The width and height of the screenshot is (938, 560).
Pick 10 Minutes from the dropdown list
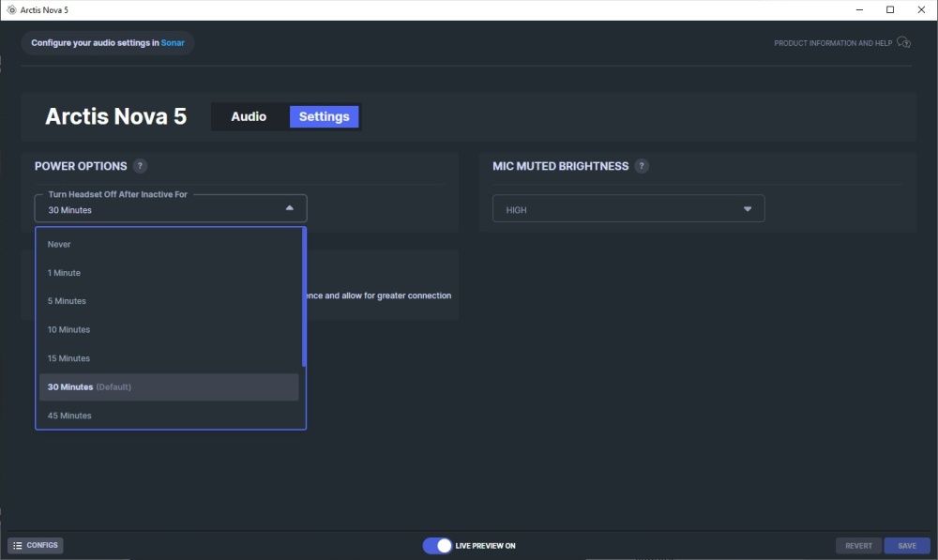[169, 329]
